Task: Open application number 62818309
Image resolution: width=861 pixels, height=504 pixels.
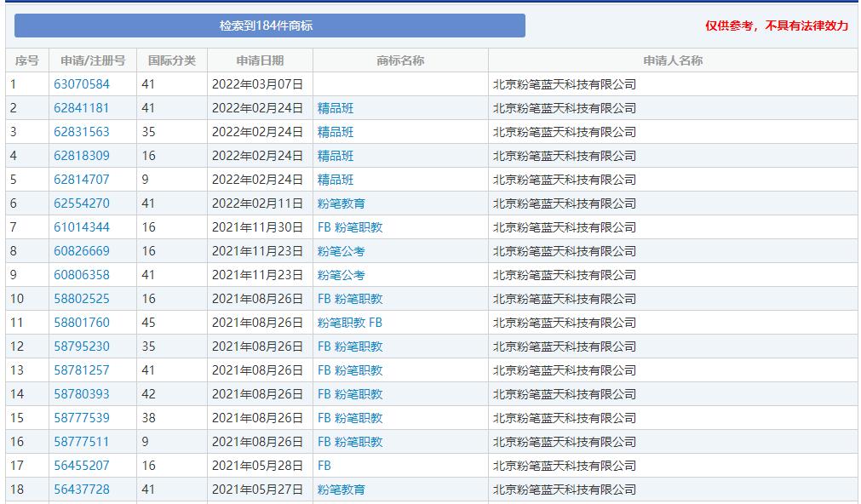Action: [x=82, y=156]
